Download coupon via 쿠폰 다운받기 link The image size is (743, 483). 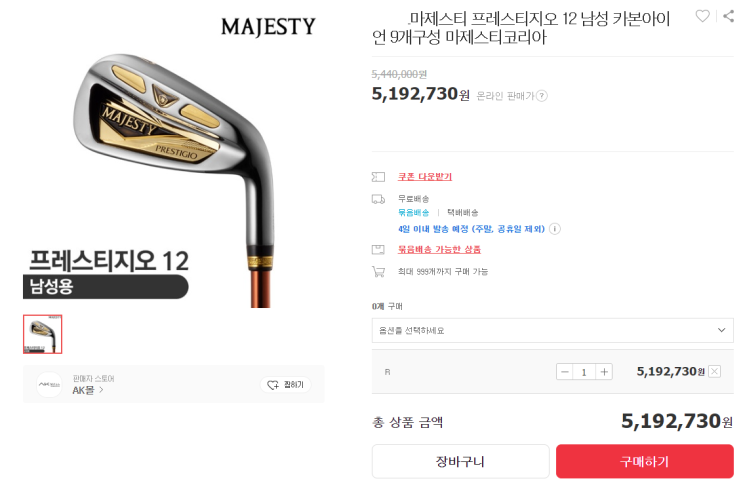425,177
